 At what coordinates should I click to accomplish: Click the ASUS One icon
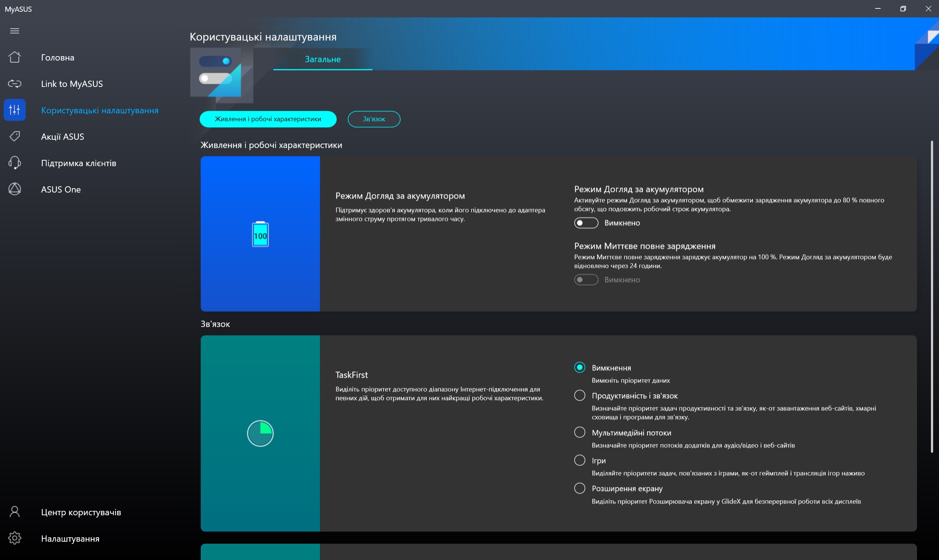[x=14, y=189]
